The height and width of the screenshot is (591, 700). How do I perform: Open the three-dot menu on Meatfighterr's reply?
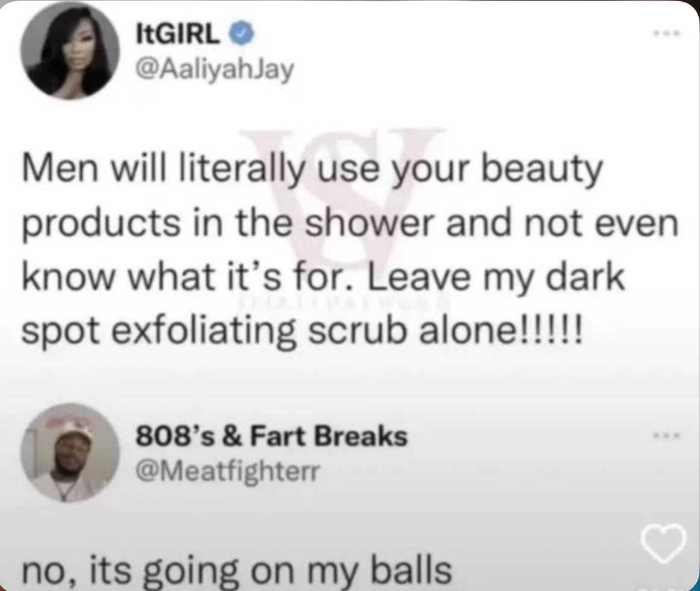click(666, 435)
